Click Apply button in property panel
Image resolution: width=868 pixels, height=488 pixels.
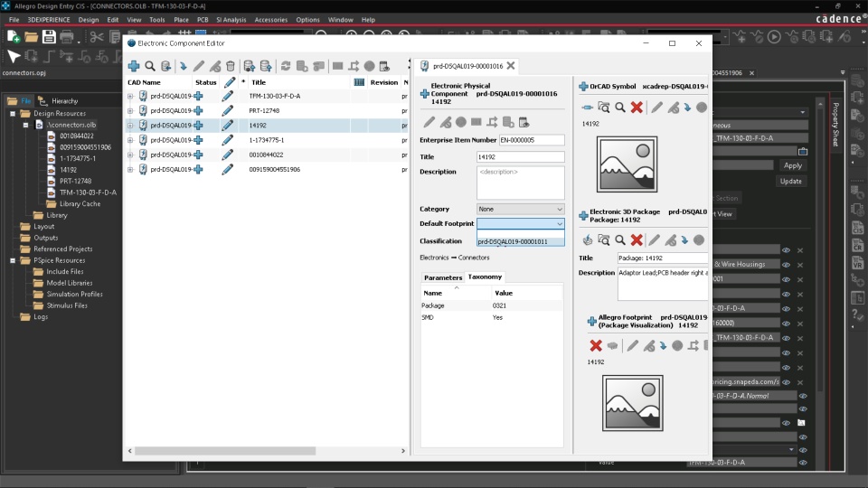pyautogui.click(x=792, y=165)
